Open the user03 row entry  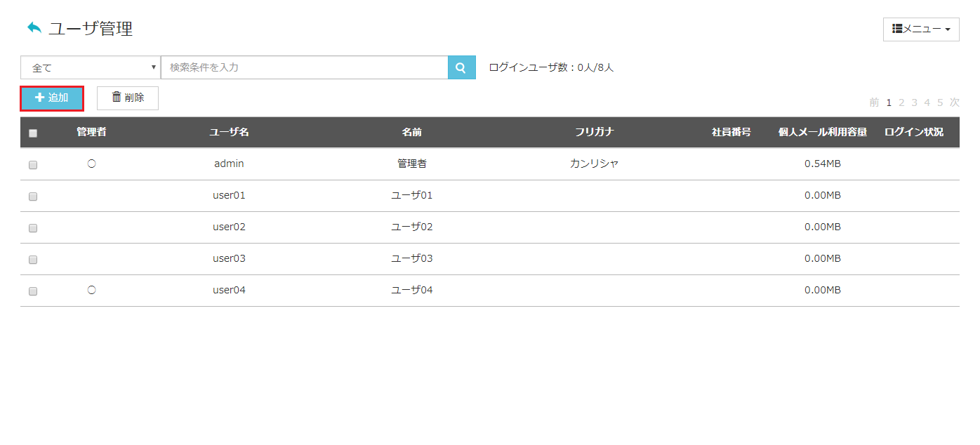(489, 259)
